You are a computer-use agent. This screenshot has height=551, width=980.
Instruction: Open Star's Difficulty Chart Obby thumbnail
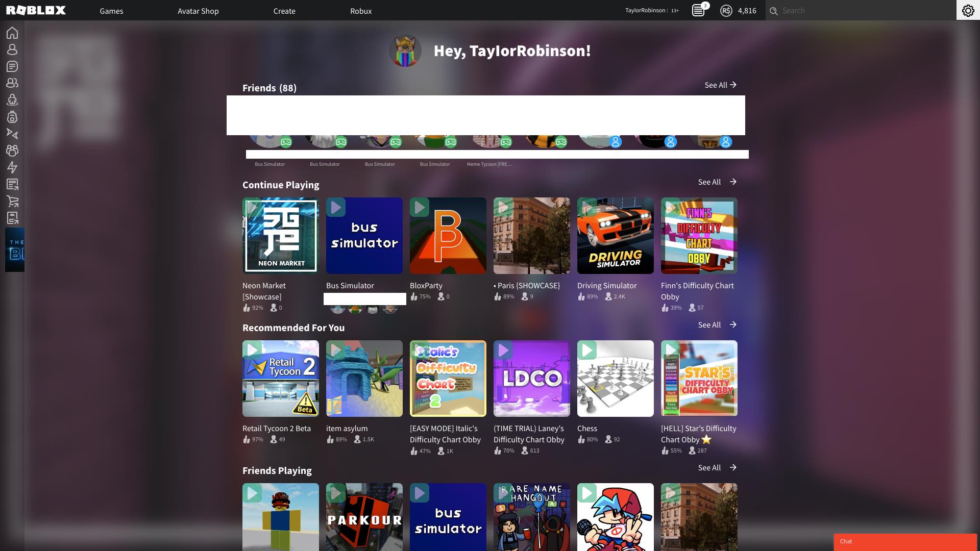tap(699, 379)
